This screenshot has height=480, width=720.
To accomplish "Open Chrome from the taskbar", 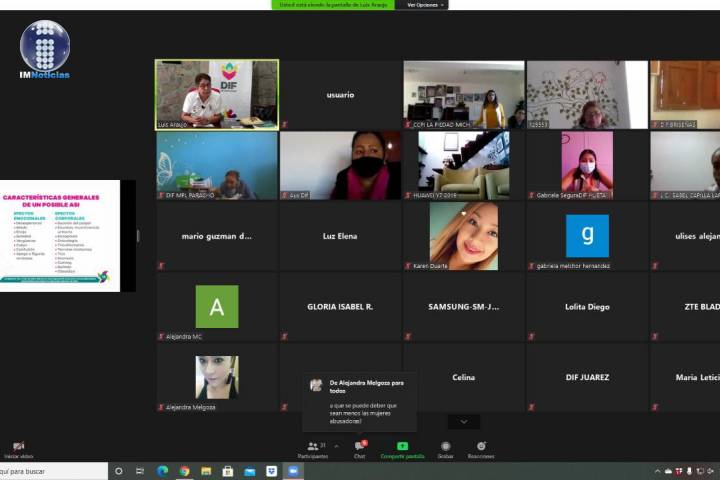I will click(x=184, y=471).
